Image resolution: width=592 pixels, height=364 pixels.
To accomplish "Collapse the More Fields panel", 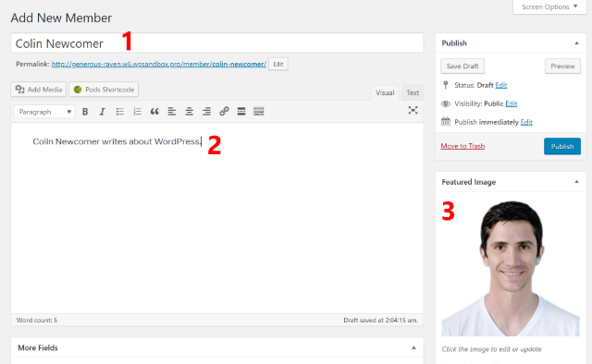I will click(x=413, y=347).
